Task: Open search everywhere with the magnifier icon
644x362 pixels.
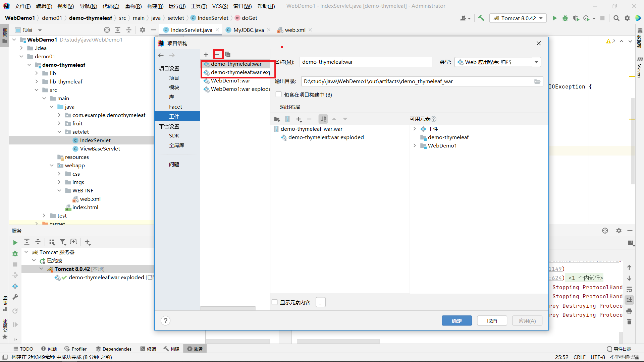Action: 616,18
